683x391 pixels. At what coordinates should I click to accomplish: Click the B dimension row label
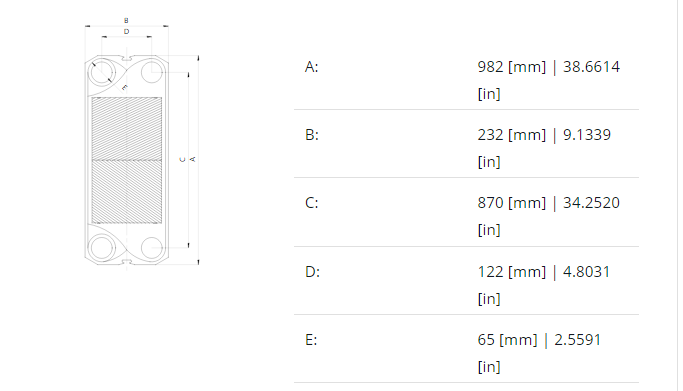click(312, 135)
